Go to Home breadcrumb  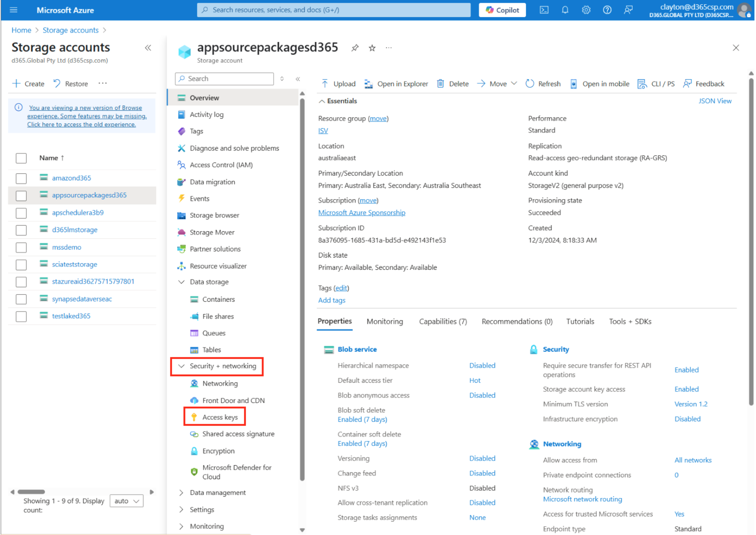click(x=21, y=30)
